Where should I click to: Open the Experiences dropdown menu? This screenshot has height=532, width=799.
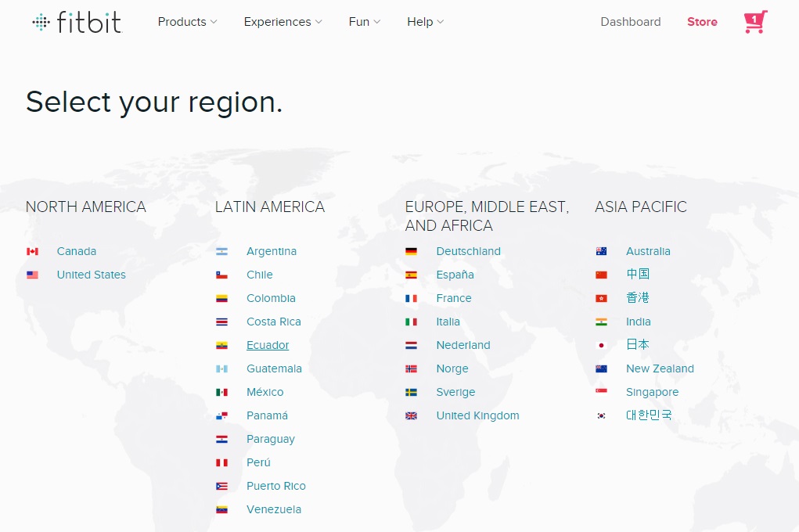click(283, 22)
